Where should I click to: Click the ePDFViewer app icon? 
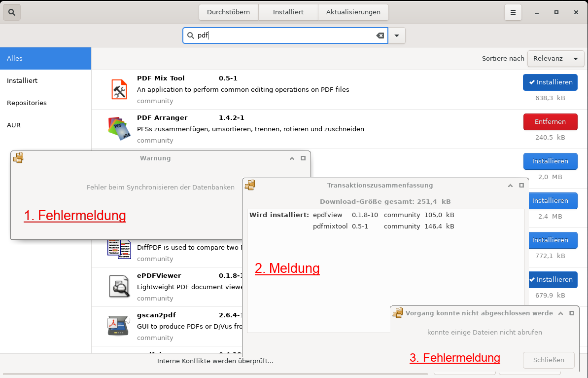pos(119,286)
